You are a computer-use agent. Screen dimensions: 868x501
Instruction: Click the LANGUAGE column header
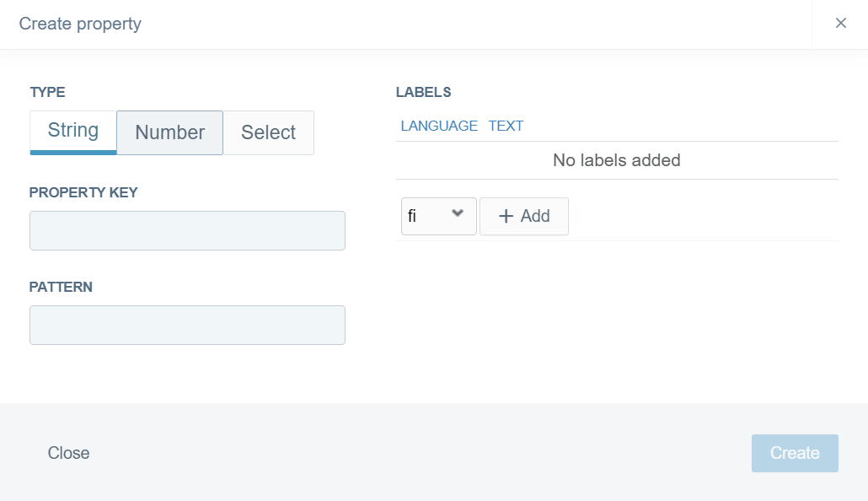point(439,126)
